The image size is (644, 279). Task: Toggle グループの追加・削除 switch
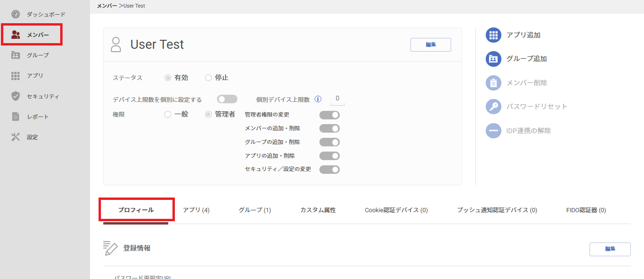point(329,142)
